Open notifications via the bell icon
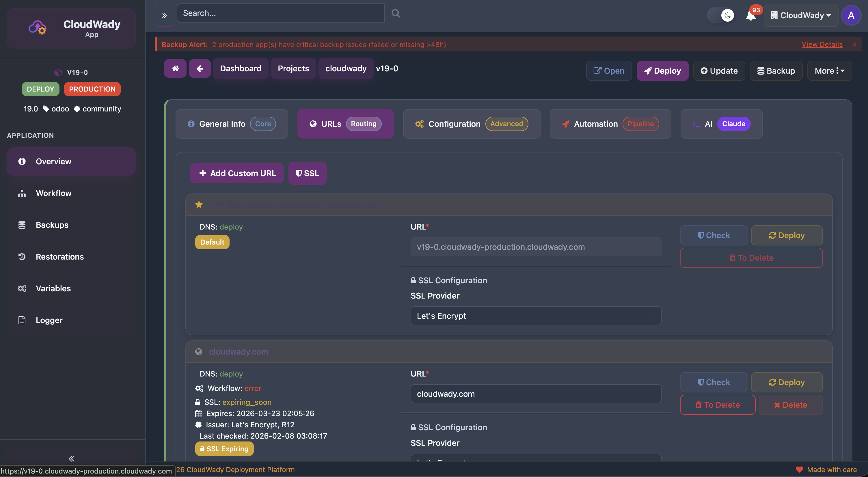Screen dimensions: 868x477 tap(750, 16)
